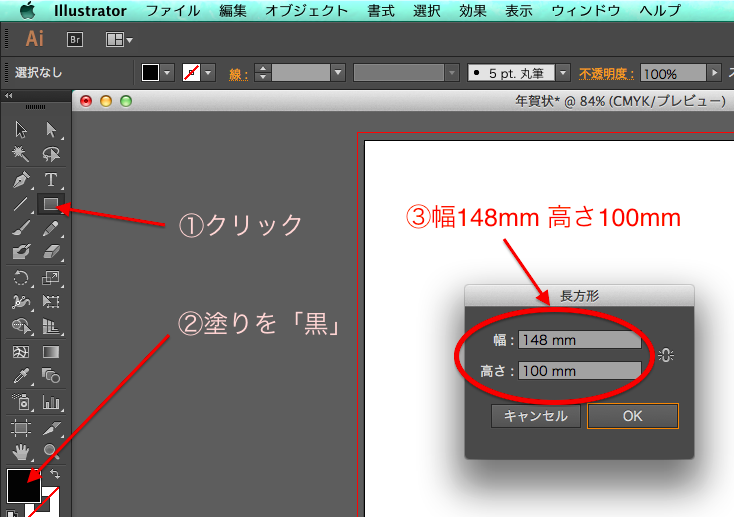The image size is (734, 517).
Task: Select the Free Transform tool
Action: [51, 302]
